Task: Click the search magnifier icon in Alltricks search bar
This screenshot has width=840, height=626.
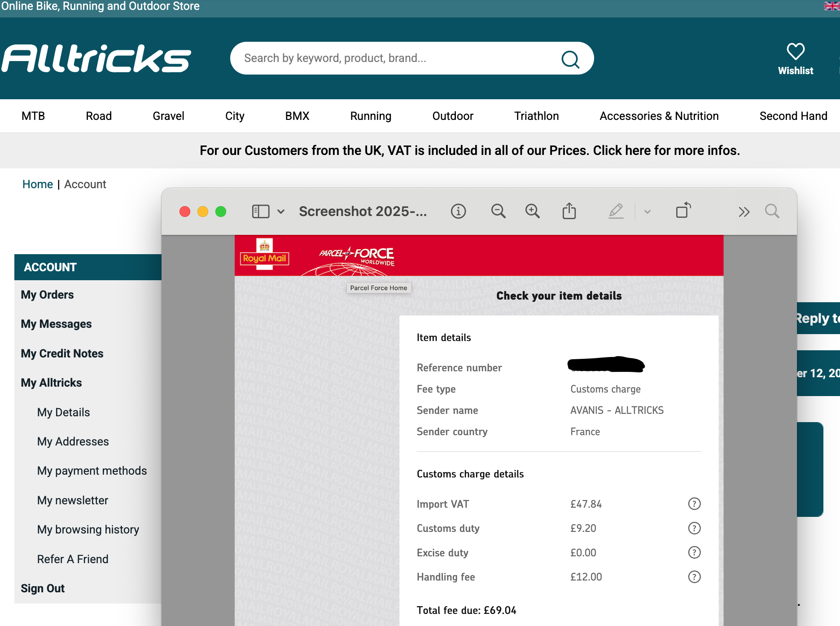Action: pos(570,59)
